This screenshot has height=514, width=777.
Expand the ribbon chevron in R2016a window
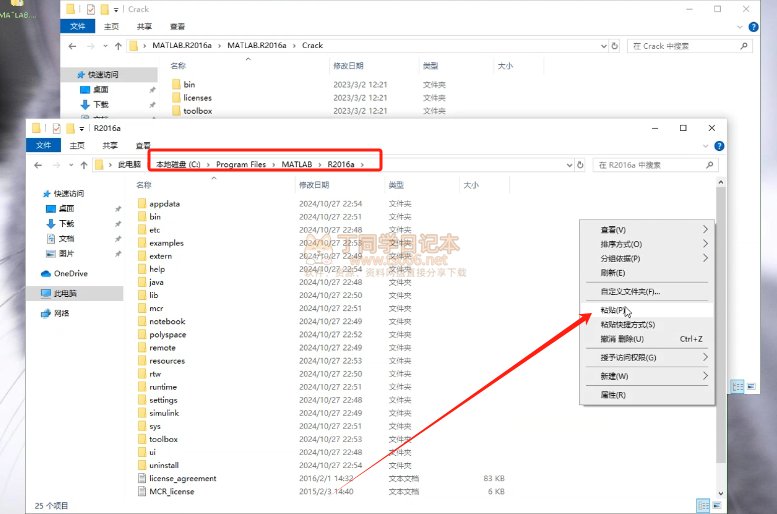pyautogui.click(x=705, y=145)
